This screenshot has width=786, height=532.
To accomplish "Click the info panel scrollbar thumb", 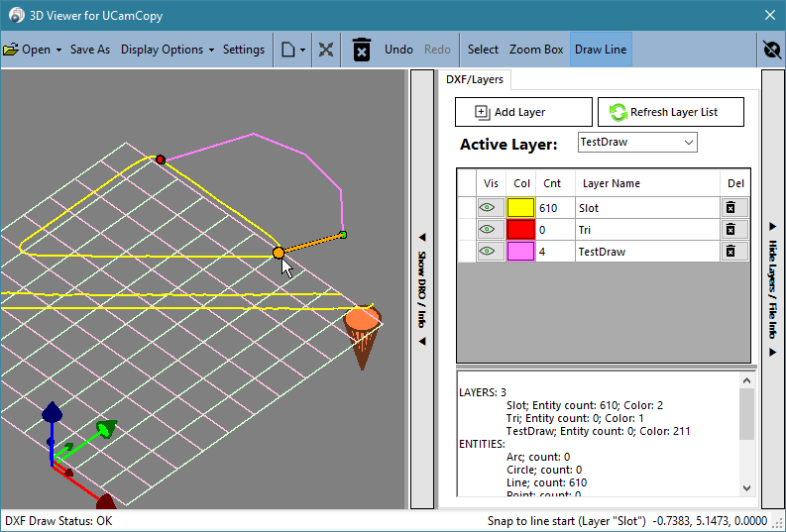I will coord(746,414).
